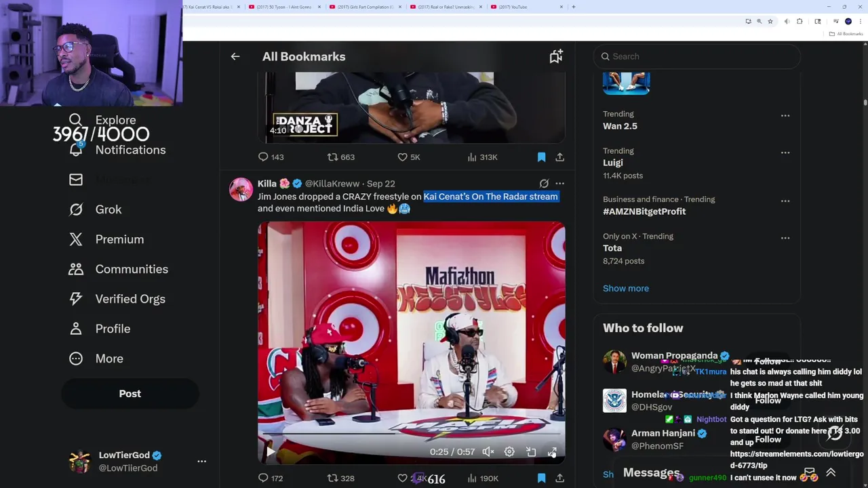This screenshot has width=868, height=488.
Task: Open Chrome three-dot menu
Action: [x=860, y=21]
